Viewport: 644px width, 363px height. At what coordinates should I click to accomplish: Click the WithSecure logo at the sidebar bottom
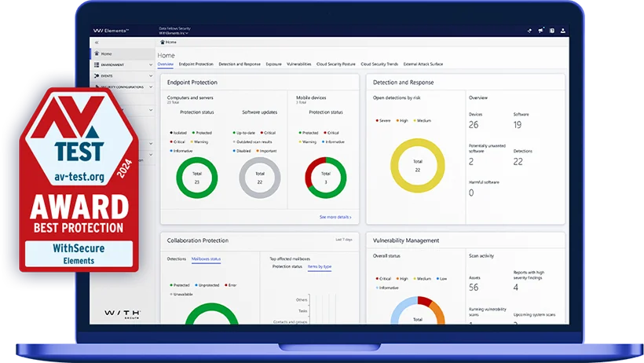[122, 314]
